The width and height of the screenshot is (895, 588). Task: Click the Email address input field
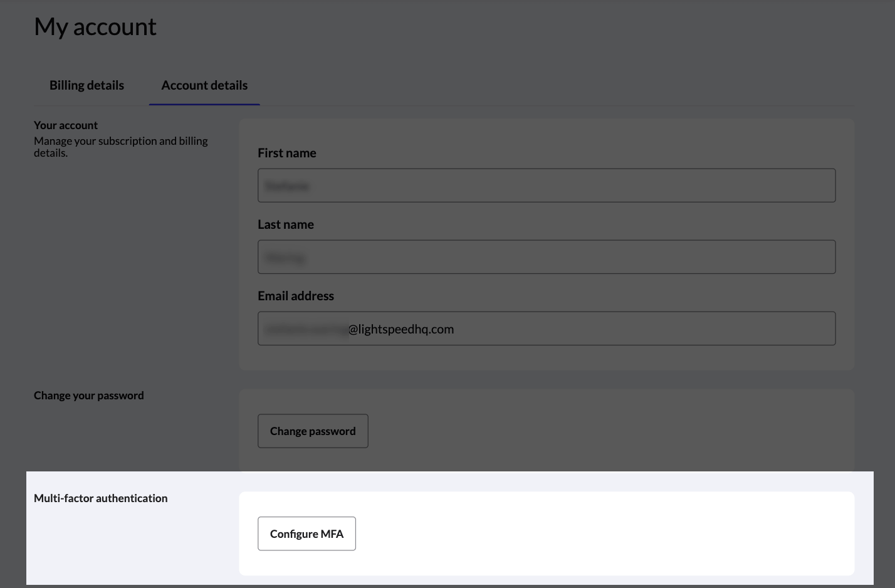(x=547, y=328)
